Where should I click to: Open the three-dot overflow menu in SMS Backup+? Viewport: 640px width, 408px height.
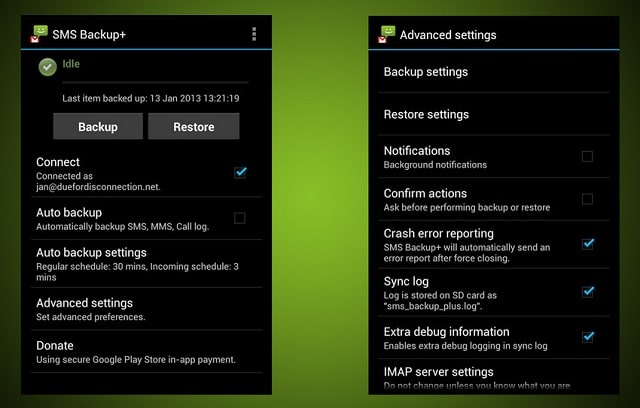pyautogui.click(x=254, y=34)
